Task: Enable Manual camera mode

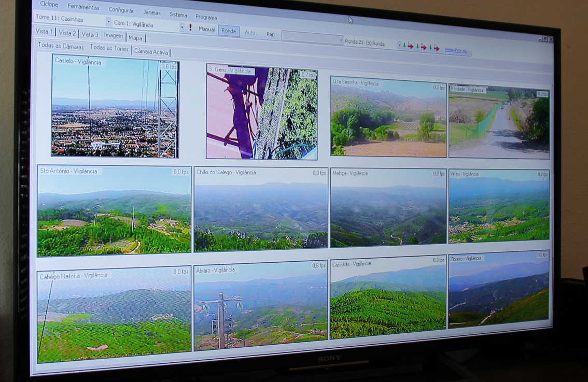Action: click(206, 29)
